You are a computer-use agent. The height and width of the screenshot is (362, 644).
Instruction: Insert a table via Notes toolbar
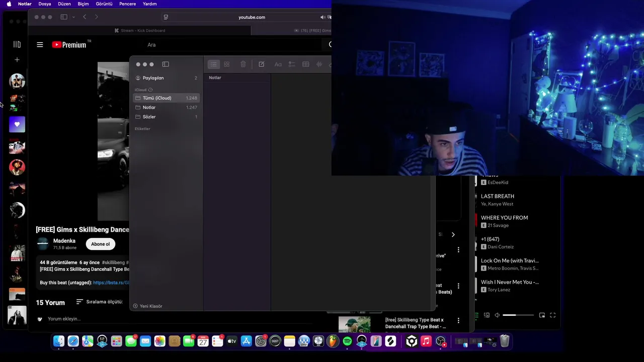tap(305, 64)
